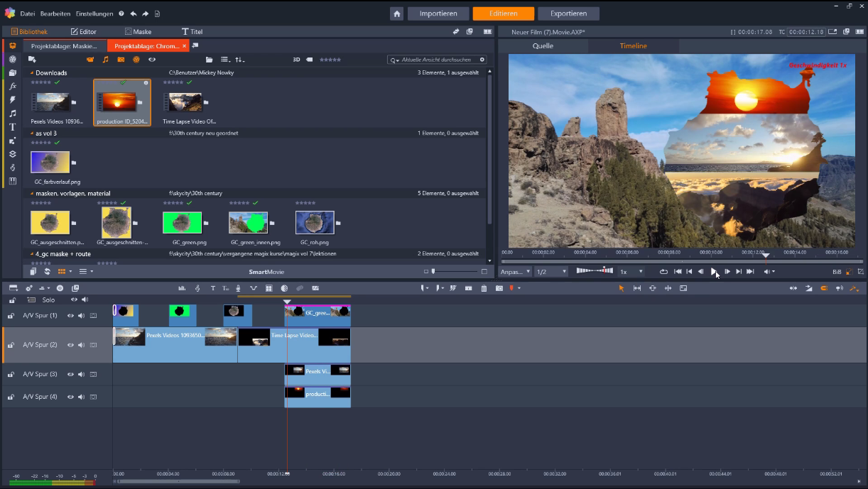Switch to the Quelle tab in the preview monitor
Screen dimensions: 868x489
(x=542, y=45)
